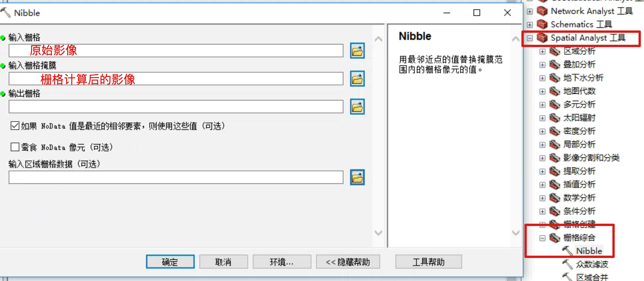Click 确定 to run Nibble

[170, 262]
